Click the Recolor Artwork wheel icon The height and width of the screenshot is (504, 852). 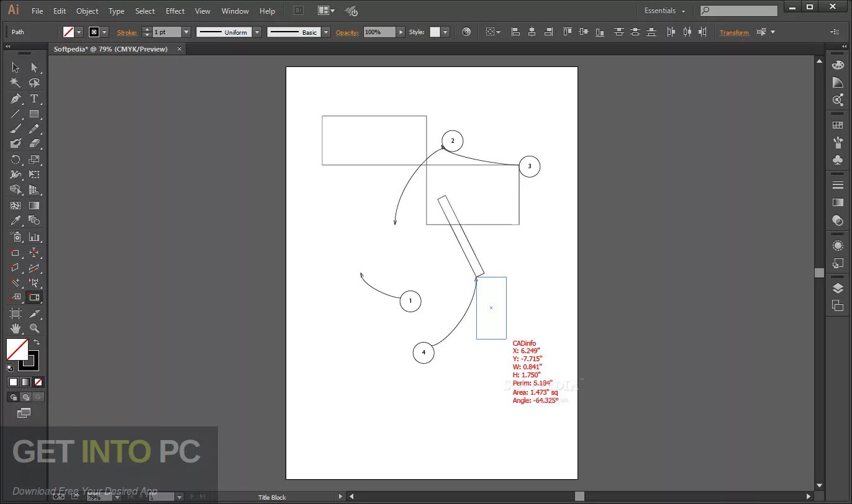466,32
